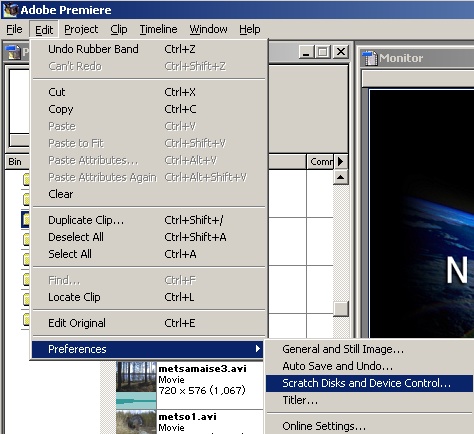Screen dimensions: 474x434
Task: Open the Project menu
Action: (x=81, y=29)
